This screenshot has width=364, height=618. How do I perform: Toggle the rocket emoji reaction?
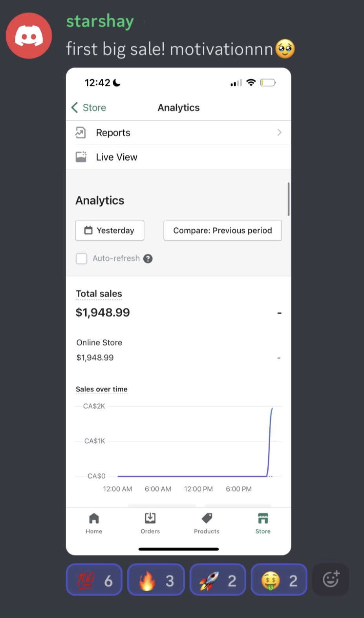tap(218, 580)
